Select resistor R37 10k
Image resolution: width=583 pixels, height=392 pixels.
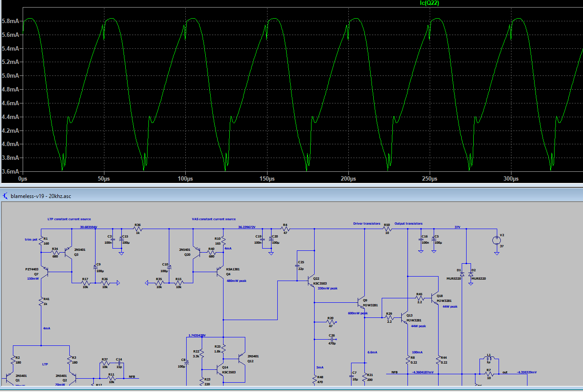(105, 363)
